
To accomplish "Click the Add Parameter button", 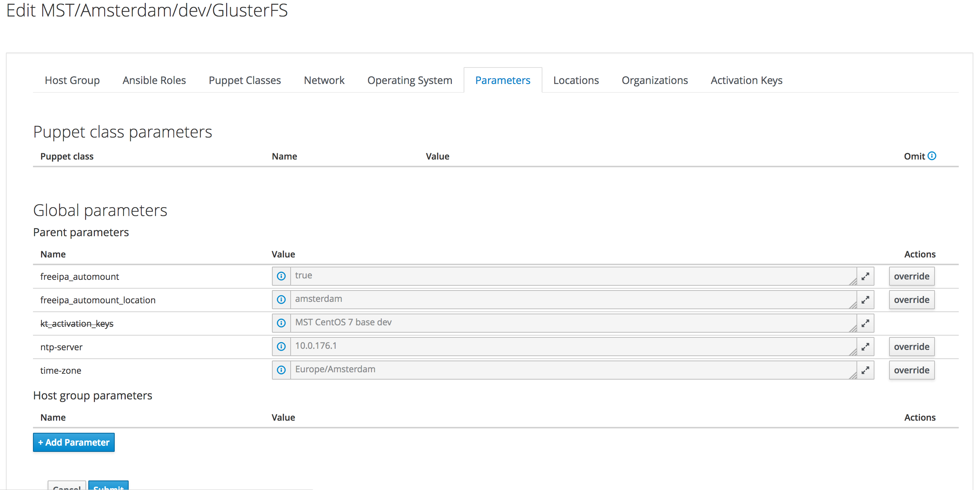I will (74, 442).
